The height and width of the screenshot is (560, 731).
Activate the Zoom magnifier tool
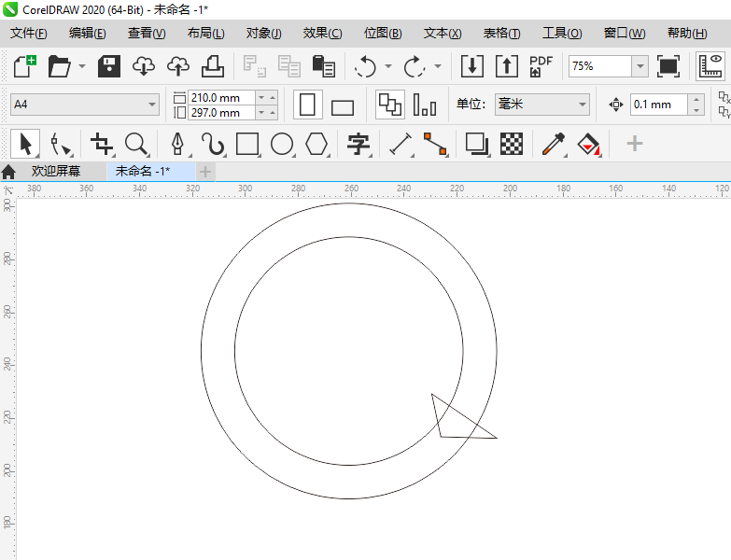pos(137,144)
